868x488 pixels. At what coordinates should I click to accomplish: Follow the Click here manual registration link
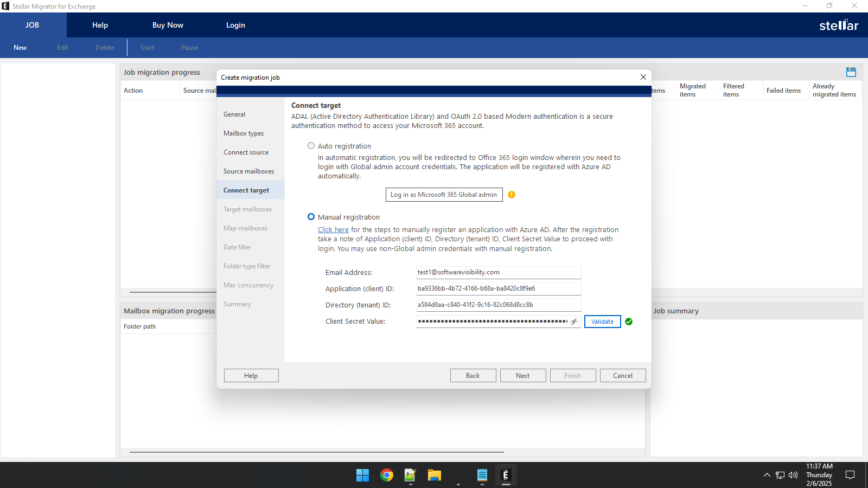[x=333, y=230]
